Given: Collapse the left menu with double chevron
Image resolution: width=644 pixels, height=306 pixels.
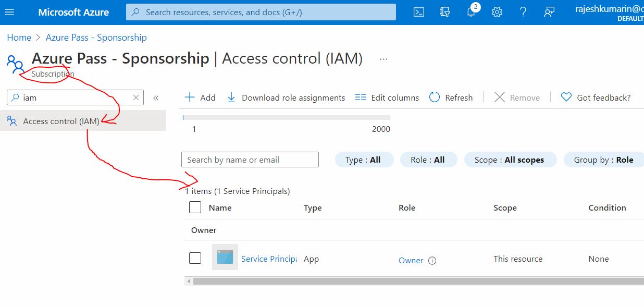Looking at the screenshot, I should 155,97.
